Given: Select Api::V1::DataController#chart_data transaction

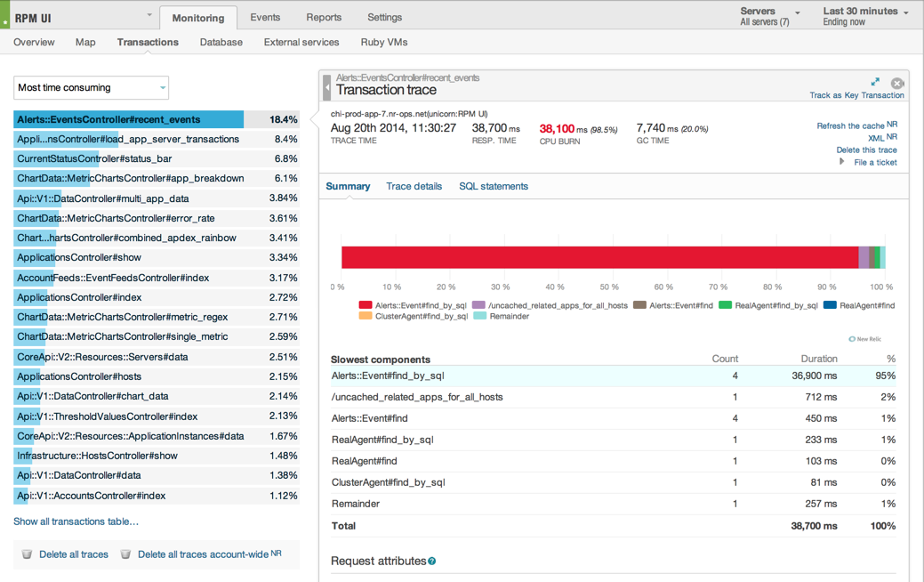Looking at the screenshot, I should pyautogui.click(x=157, y=396).
